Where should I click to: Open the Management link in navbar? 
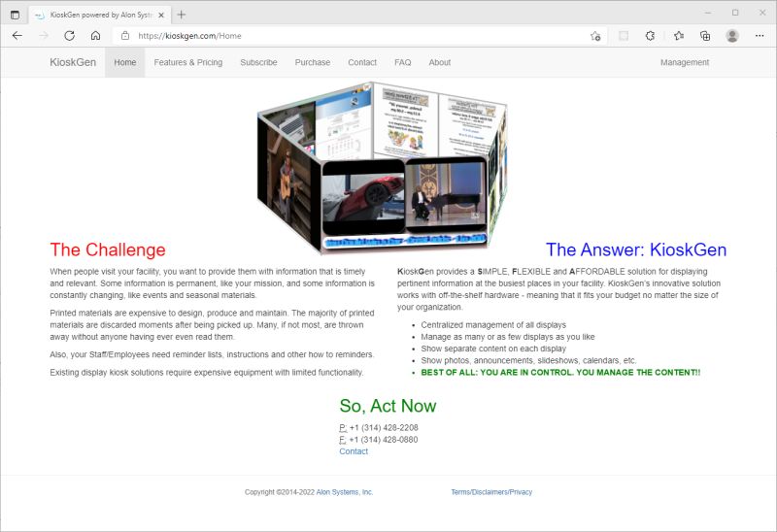point(685,62)
